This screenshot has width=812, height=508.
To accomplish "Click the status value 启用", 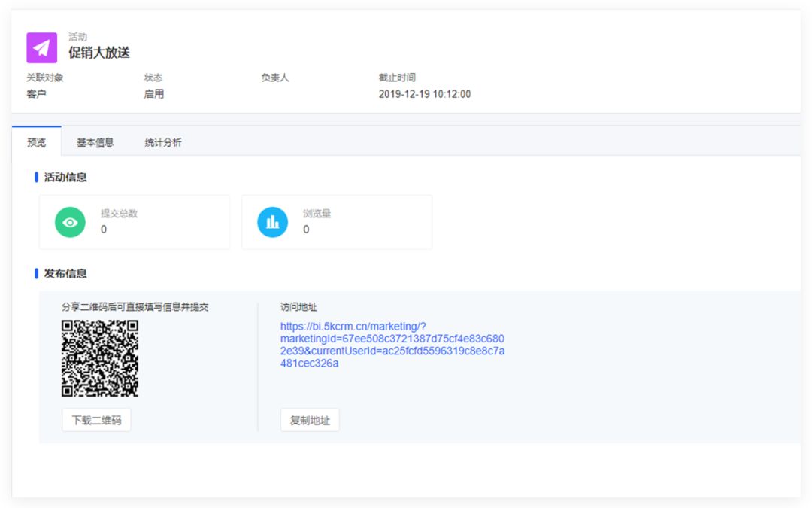I will tap(154, 94).
